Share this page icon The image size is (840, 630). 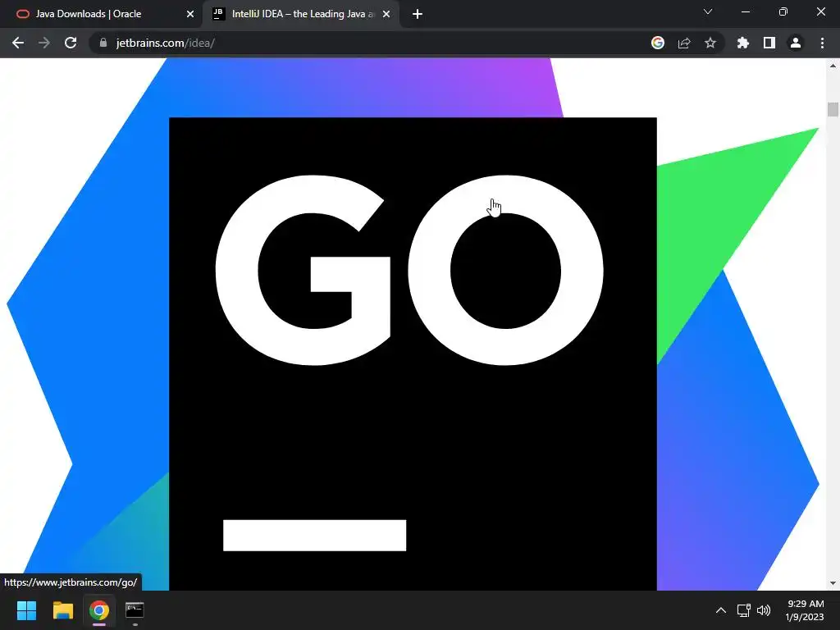click(x=684, y=43)
